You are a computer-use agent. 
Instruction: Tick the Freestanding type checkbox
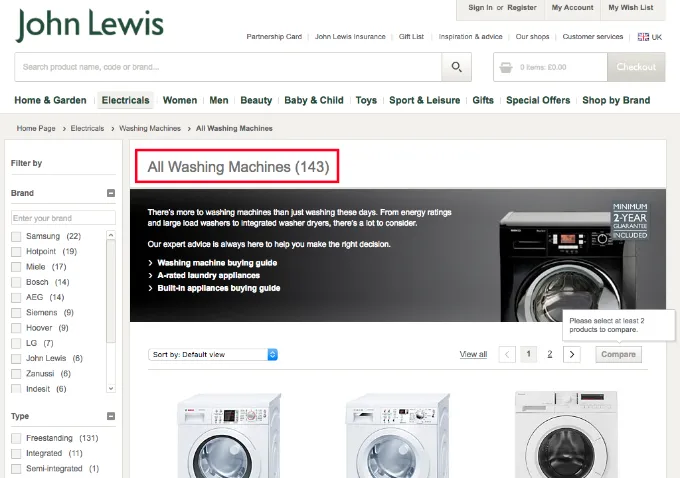pos(16,439)
